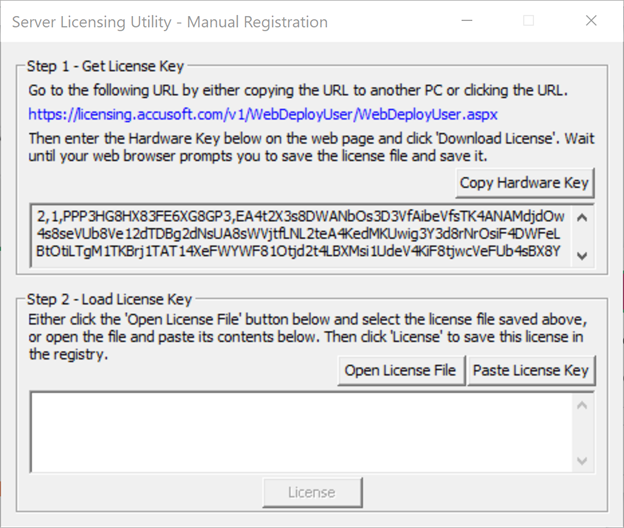Click the Copy Hardware Key button
The height and width of the screenshot is (528, 624).
[x=524, y=183]
